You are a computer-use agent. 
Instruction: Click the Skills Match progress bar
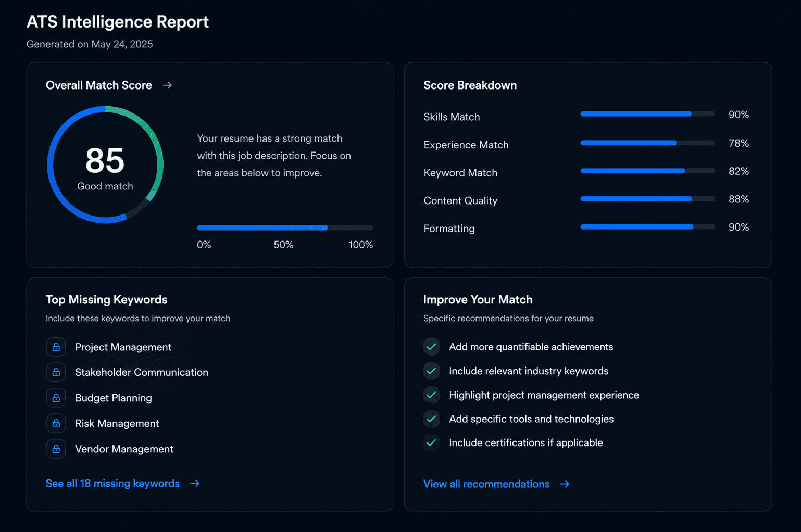point(647,114)
